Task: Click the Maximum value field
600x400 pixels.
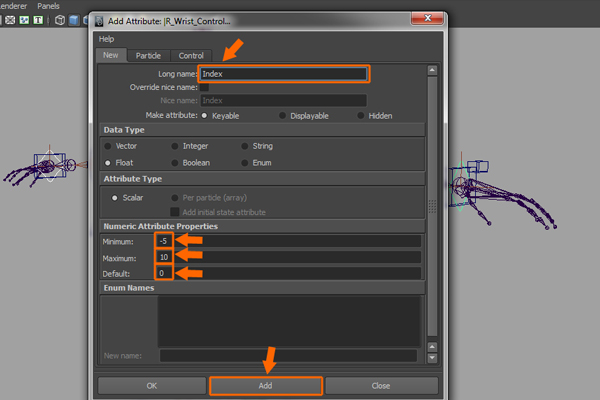Action: [164, 257]
